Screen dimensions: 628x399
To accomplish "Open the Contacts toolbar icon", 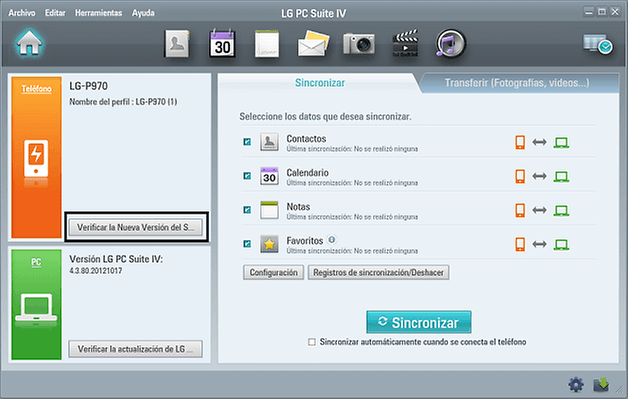I will 177,43.
